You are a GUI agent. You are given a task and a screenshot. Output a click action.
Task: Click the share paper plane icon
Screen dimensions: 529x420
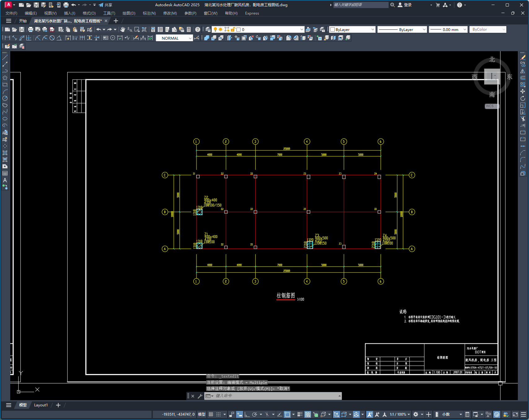(101, 5)
